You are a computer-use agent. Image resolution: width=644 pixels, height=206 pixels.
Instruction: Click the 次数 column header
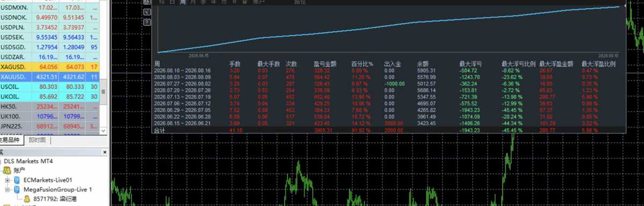click(x=291, y=63)
